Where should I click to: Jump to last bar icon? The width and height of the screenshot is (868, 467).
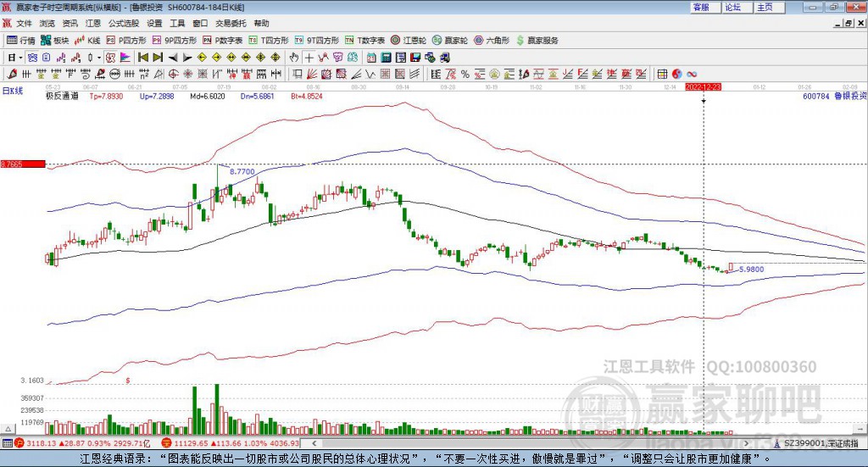[x=158, y=58]
